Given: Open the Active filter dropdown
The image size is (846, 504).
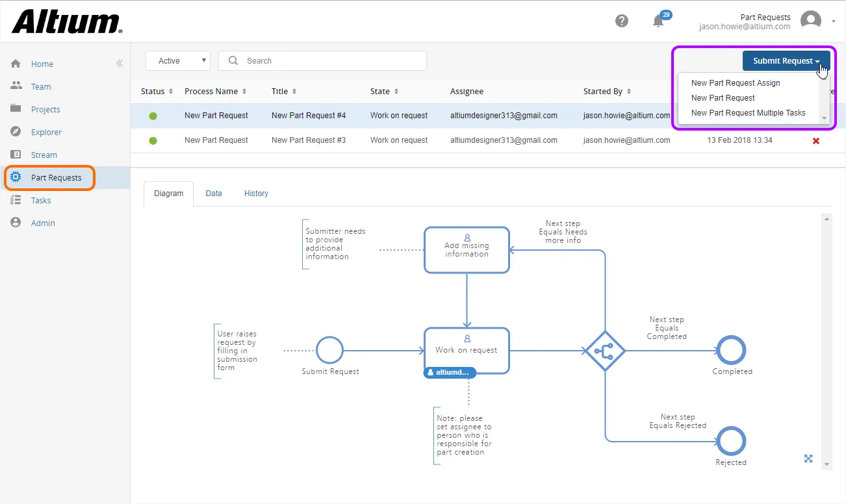Looking at the screenshot, I should [x=177, y=60].
